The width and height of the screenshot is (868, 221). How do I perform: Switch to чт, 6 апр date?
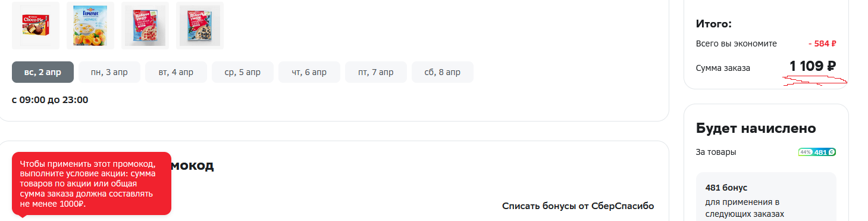coord(309,72)
